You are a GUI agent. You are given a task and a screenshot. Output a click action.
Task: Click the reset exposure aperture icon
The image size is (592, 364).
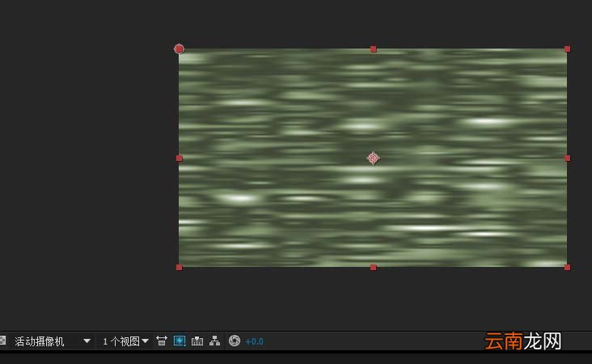click(x=235, y=341)
